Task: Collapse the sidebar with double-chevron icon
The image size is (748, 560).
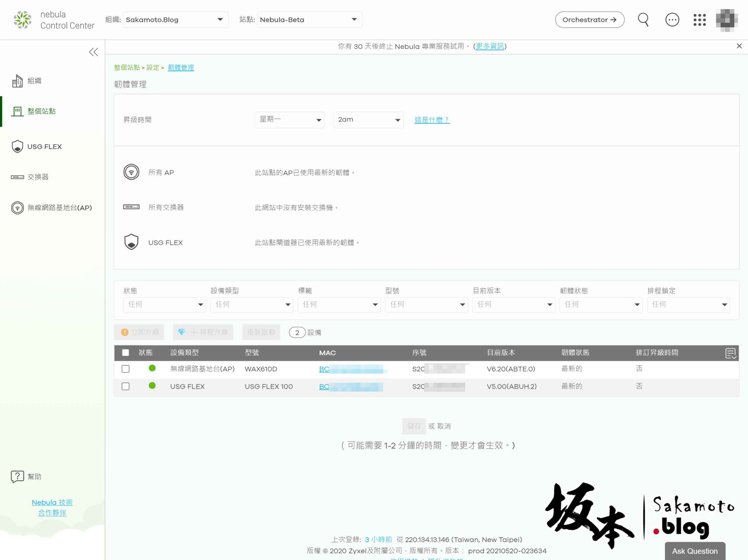Action: point(93,52)
